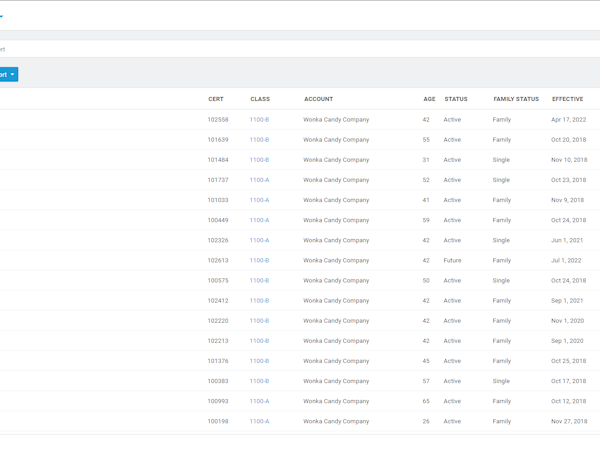
Task: Click Wonka Candy Company in cert 102326 row
Action: (x=336, y=240)
